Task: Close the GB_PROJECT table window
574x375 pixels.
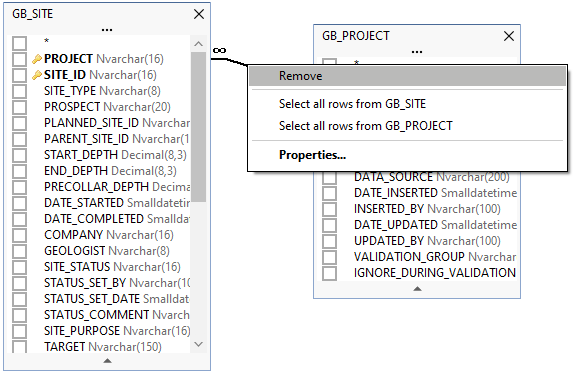Action: click(509, 36)
